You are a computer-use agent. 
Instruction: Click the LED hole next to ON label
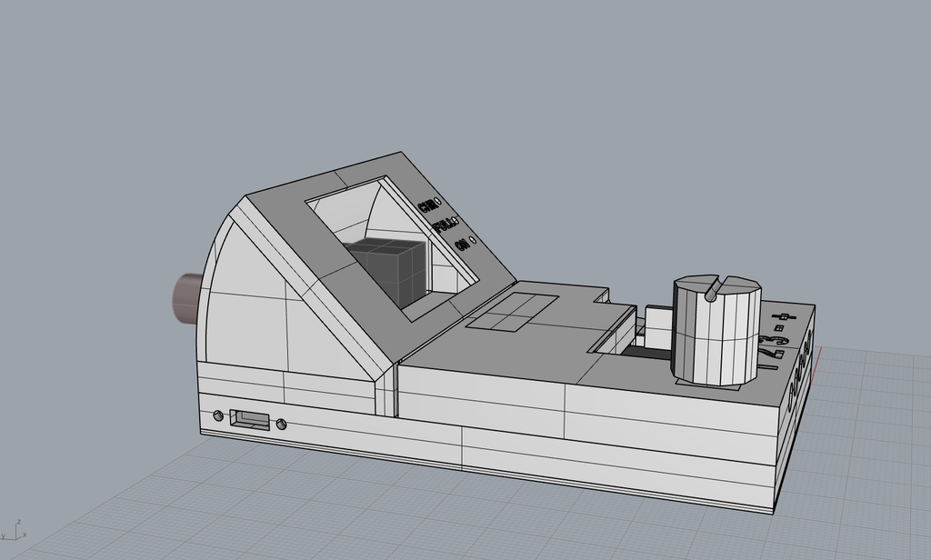point(473,241)
